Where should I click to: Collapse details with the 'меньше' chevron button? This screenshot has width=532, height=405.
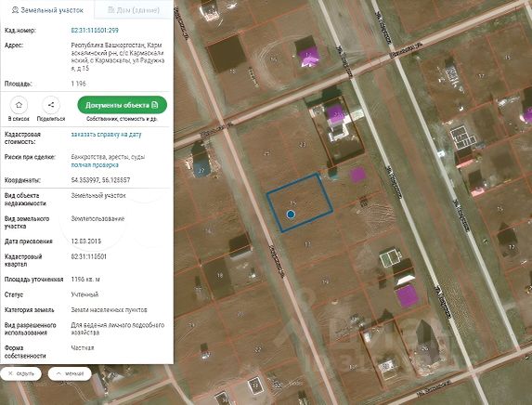pyautogui.click(x=70, y=373)
